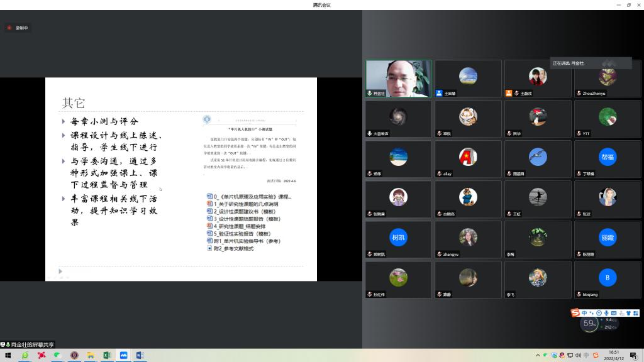
Task: Click the play arrow at slide bottom-left
Action: [x=60, y=271]
